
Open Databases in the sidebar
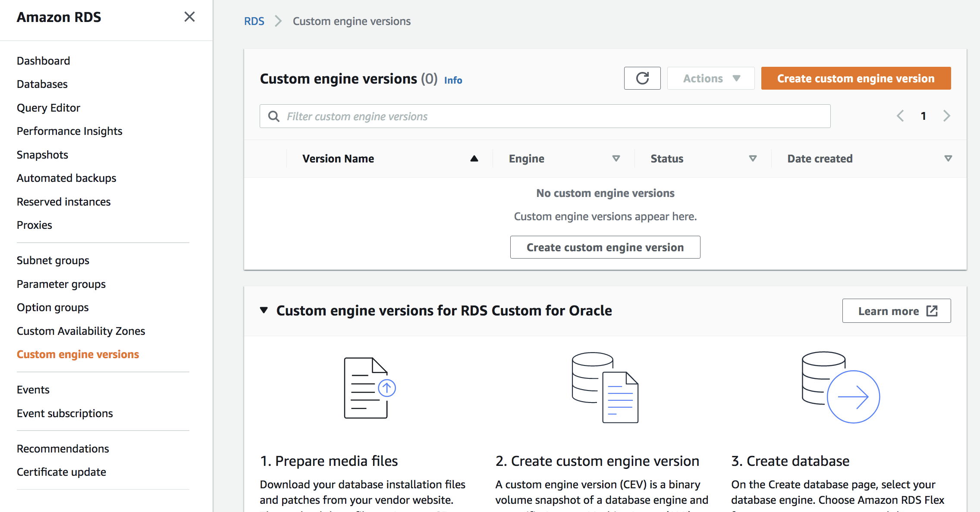42,84
